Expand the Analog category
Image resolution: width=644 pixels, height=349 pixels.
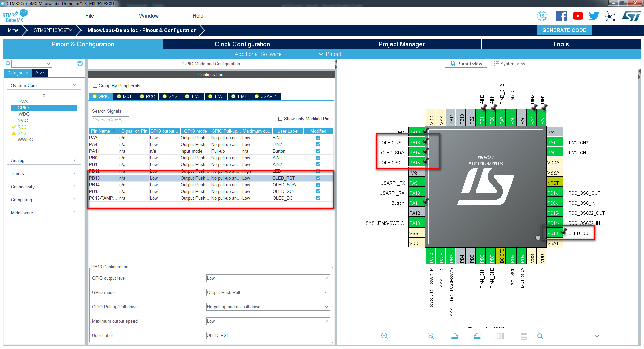[x=44, y=160]
